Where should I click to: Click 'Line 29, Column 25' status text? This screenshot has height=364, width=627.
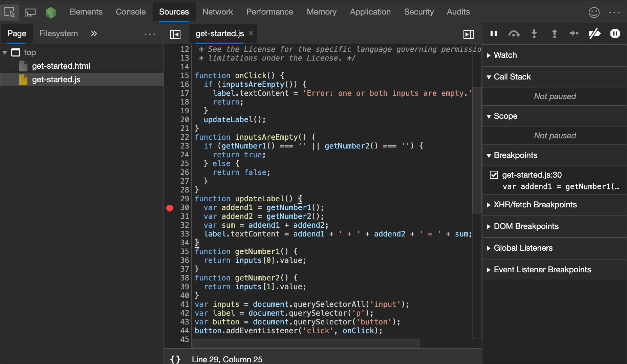click(227, 359)
